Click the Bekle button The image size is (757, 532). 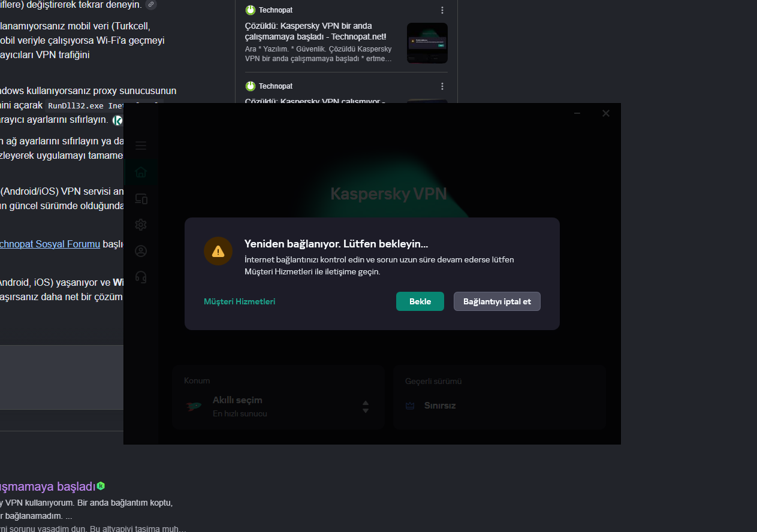click(420, 301)
